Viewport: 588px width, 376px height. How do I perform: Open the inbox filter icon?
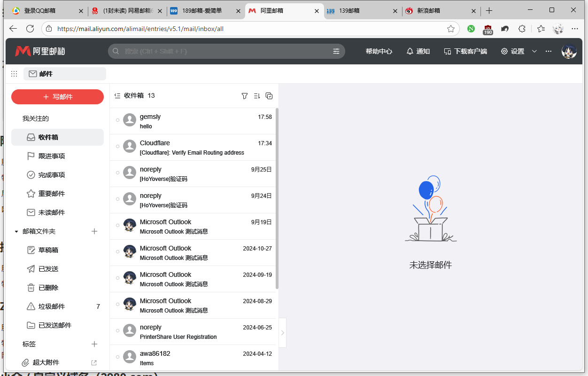pyautogui.click(x=244, y=96)
